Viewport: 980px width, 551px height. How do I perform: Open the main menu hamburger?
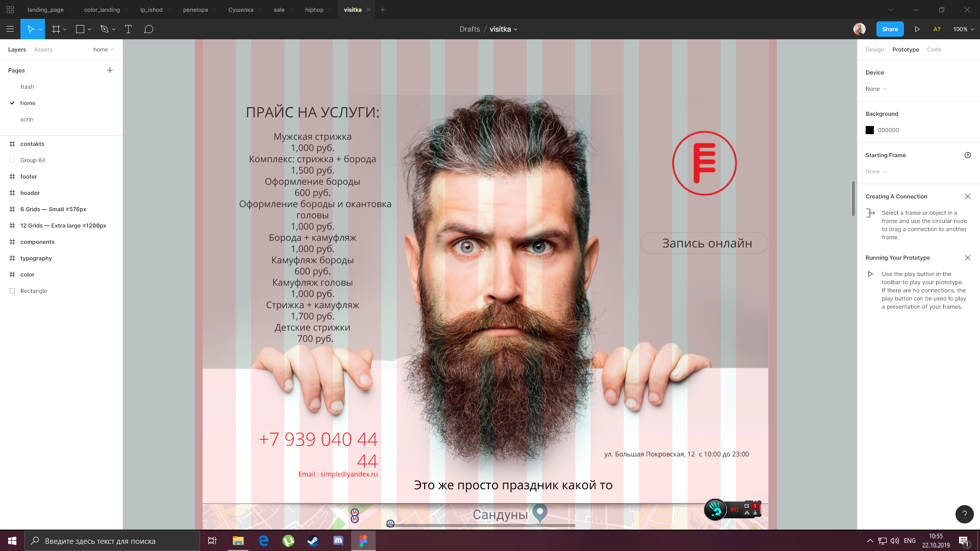coord(10,29)
